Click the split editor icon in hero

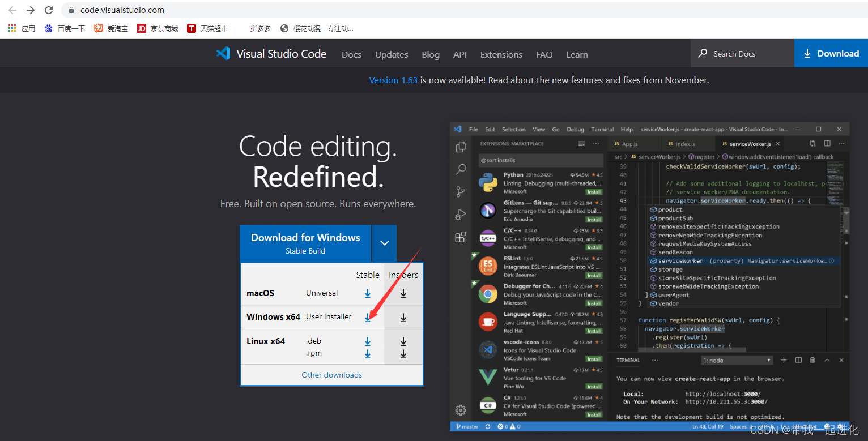pos(827,144)
